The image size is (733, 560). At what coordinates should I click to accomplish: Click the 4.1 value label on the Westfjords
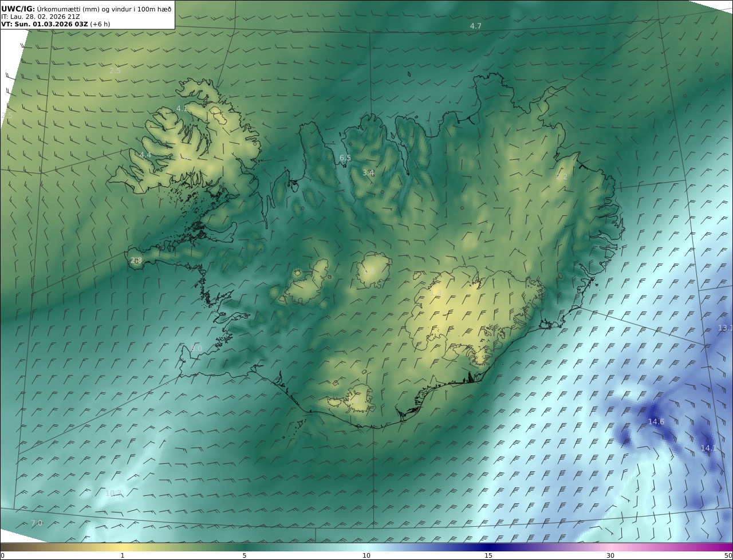(182, 108)
